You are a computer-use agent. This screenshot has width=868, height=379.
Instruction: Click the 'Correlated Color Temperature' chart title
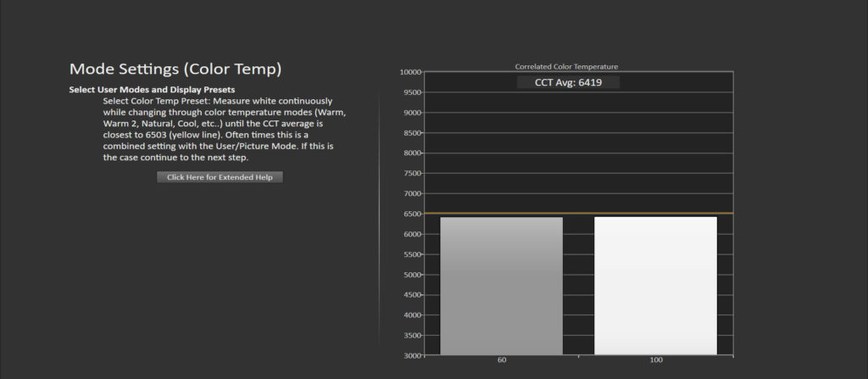[566, 66]
